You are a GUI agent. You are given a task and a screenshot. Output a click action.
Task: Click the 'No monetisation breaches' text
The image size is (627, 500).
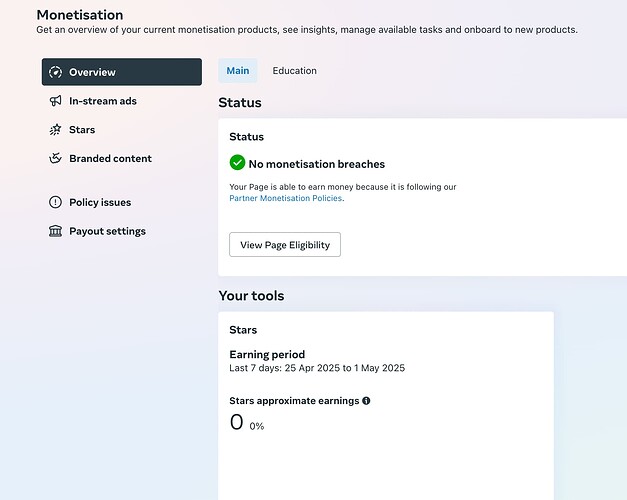[317, 164]
